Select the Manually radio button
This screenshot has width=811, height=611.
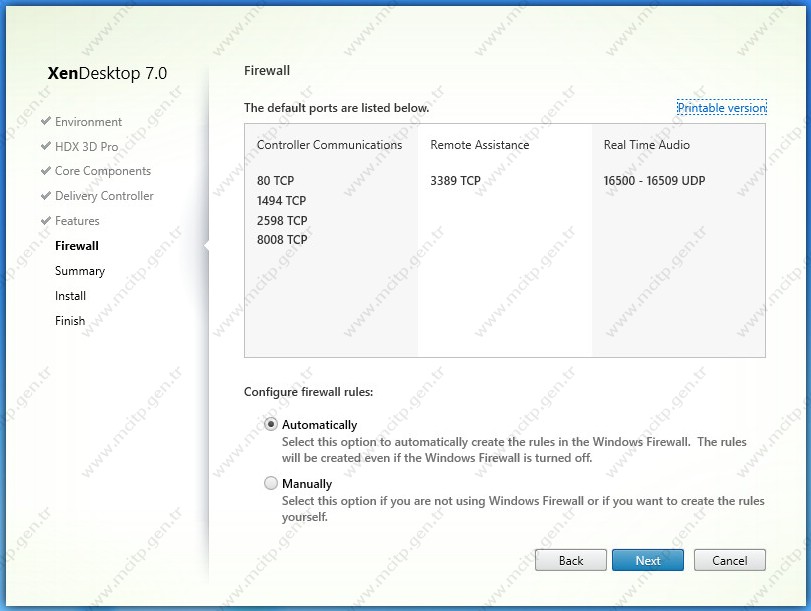[x=271, y=483]
